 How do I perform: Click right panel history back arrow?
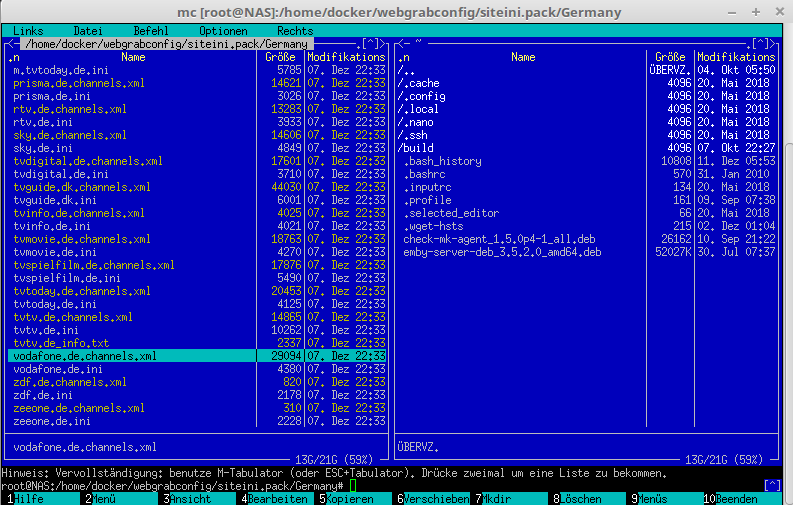pos(400,44)
